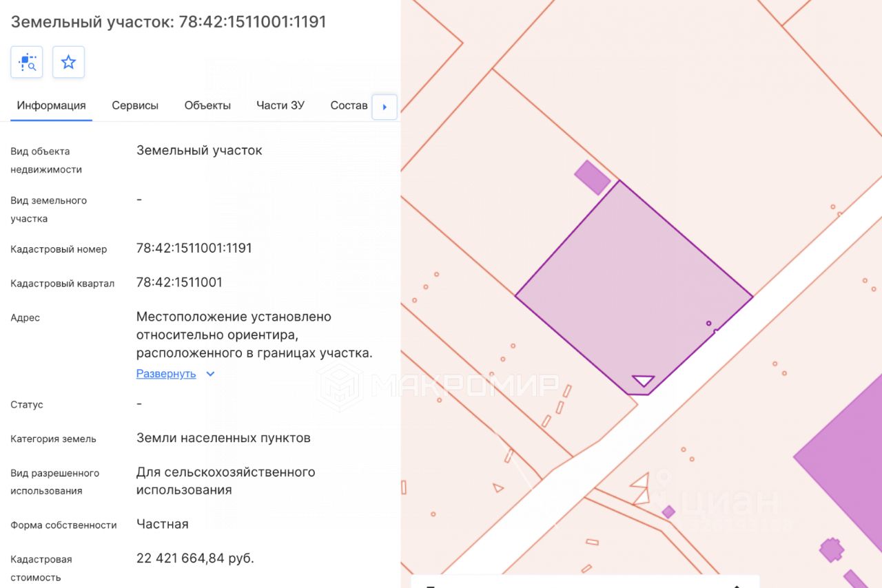The width and height of the screenshot is (882, 588).
Task: Click the locate-on-map search icon button
Action: coord(27,63)
